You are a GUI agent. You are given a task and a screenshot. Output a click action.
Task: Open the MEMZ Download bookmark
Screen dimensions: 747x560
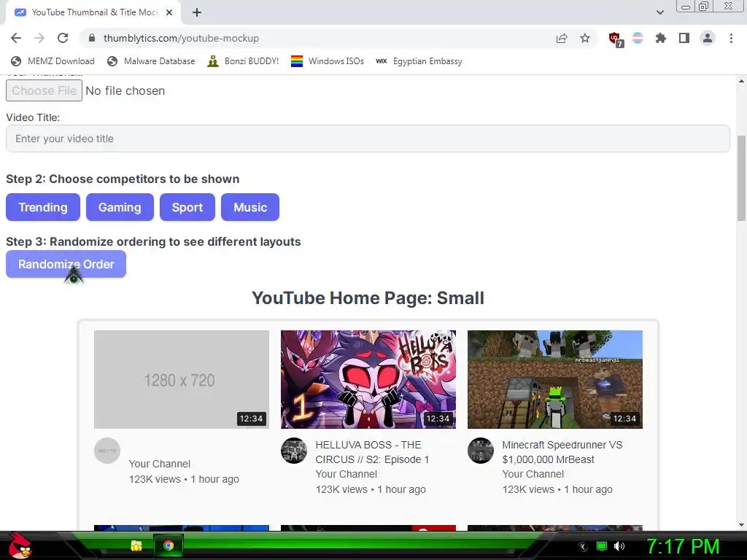53,61
